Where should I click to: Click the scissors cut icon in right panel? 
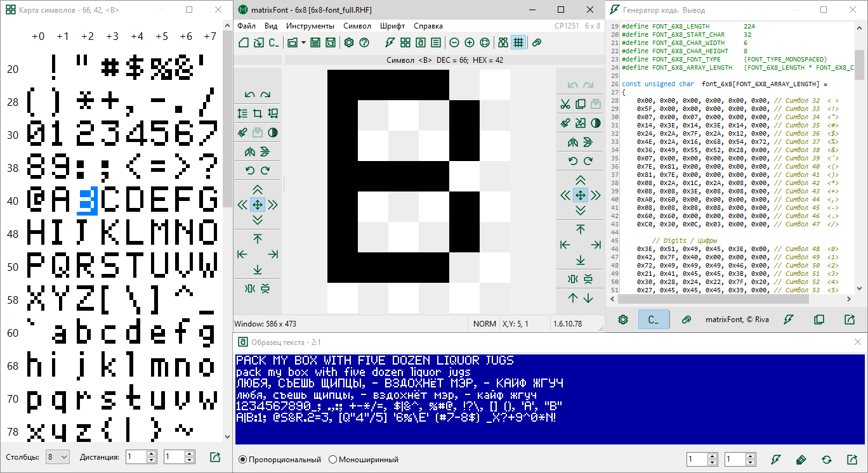click(x=565, y=104)
